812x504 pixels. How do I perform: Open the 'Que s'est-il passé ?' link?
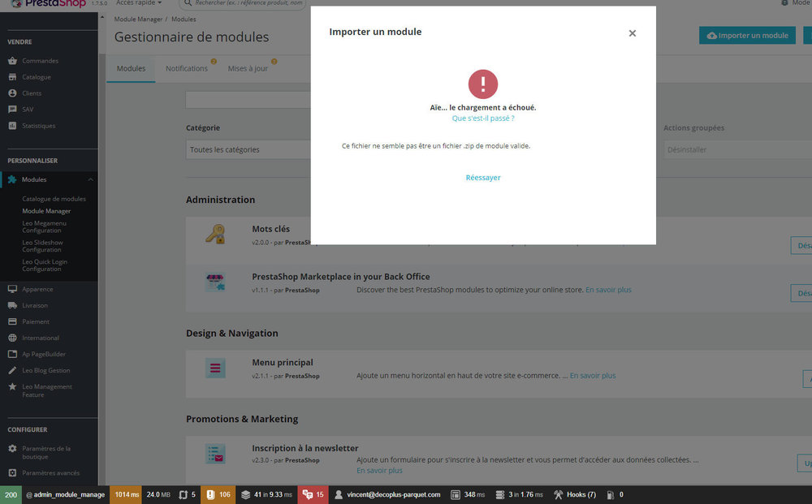coord(482,118)
